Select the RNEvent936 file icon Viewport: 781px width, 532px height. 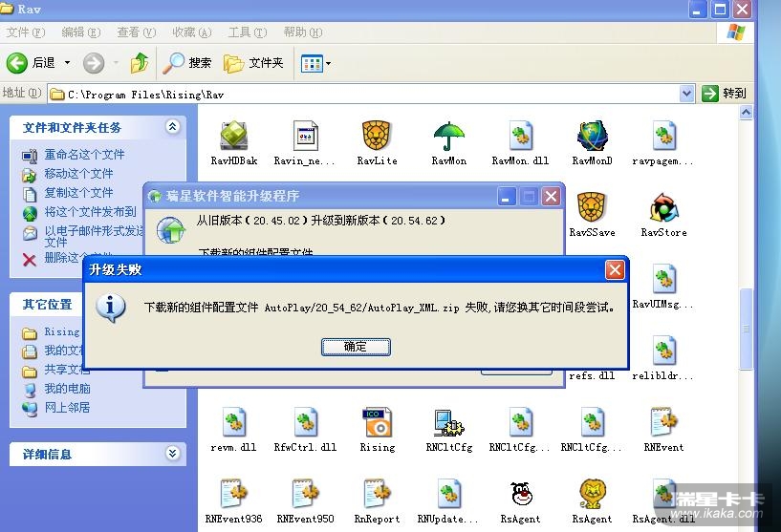[x=233, y=493]
